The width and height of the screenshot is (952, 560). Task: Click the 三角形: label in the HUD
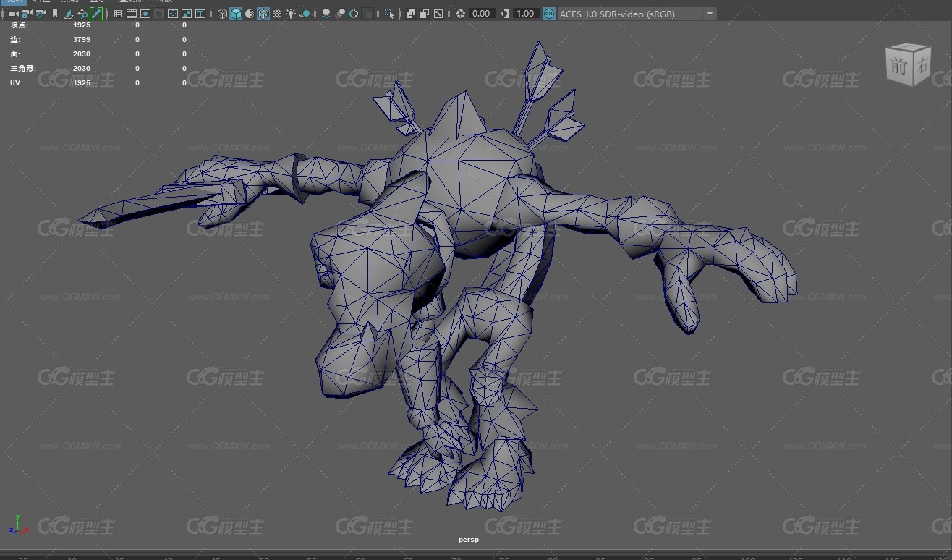[23, 68]
